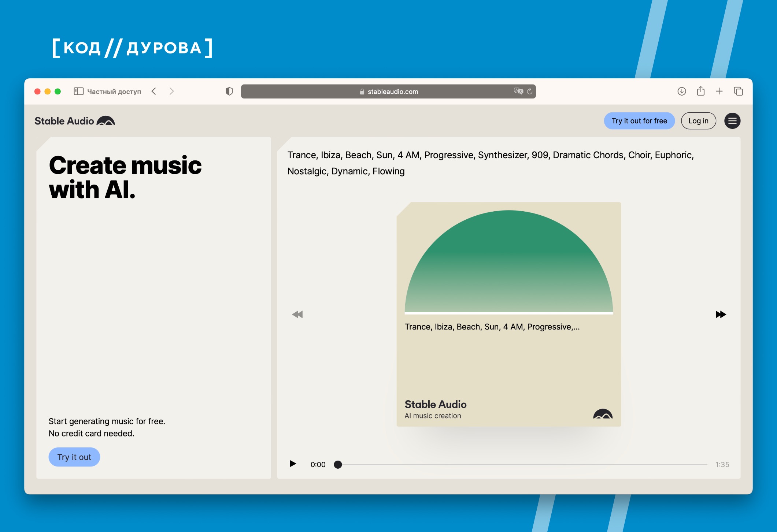The height and width of the screenshot is (532, 777).
Task: Open the privacy shield report
Action: pos(229,92)
